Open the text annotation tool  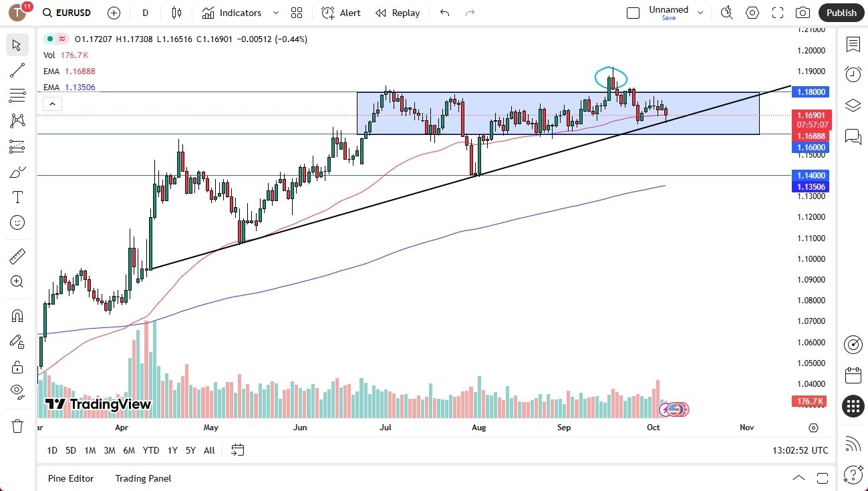click(17, 196)
